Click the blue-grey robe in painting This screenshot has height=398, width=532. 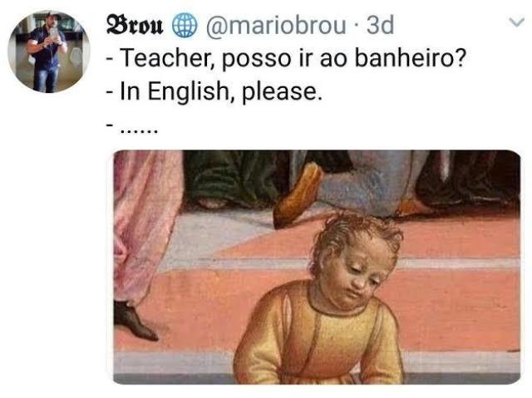(368, 184)
